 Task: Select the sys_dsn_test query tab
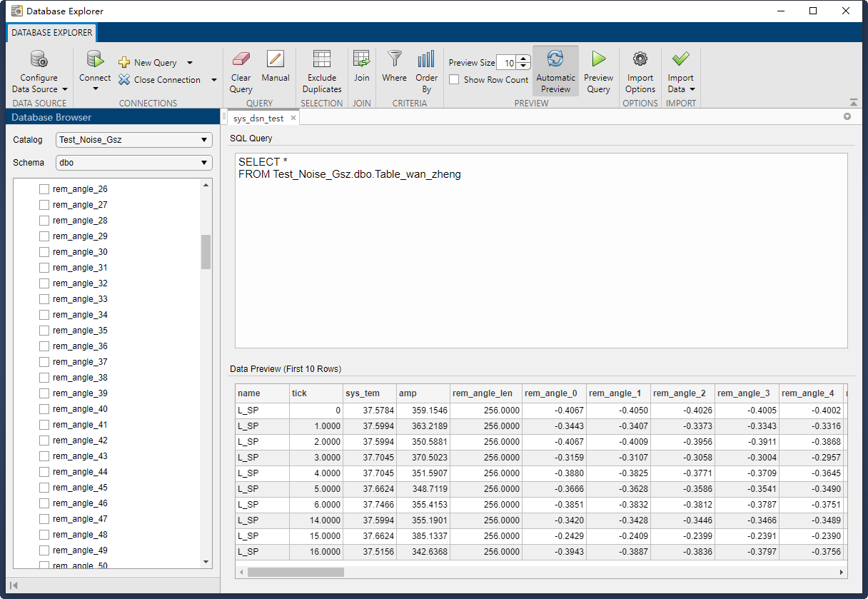point(258,119)
